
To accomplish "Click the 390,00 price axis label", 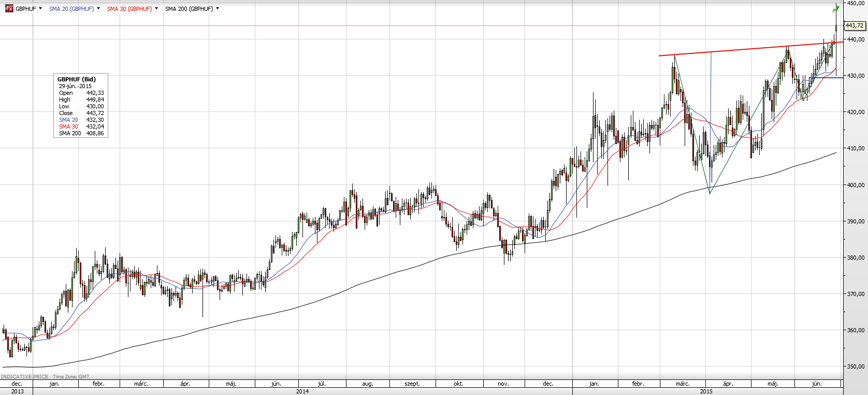I will [x=856, y=221].
